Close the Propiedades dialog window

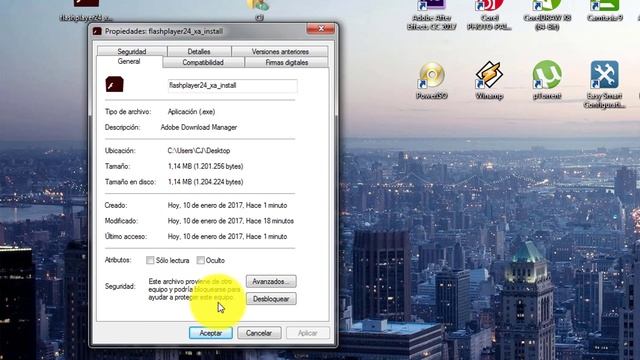[320, 29]
